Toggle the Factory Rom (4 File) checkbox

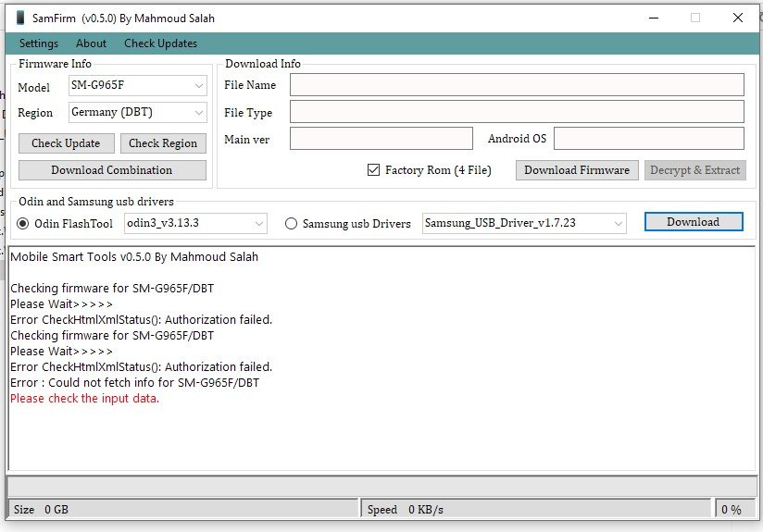pos(373,170)
